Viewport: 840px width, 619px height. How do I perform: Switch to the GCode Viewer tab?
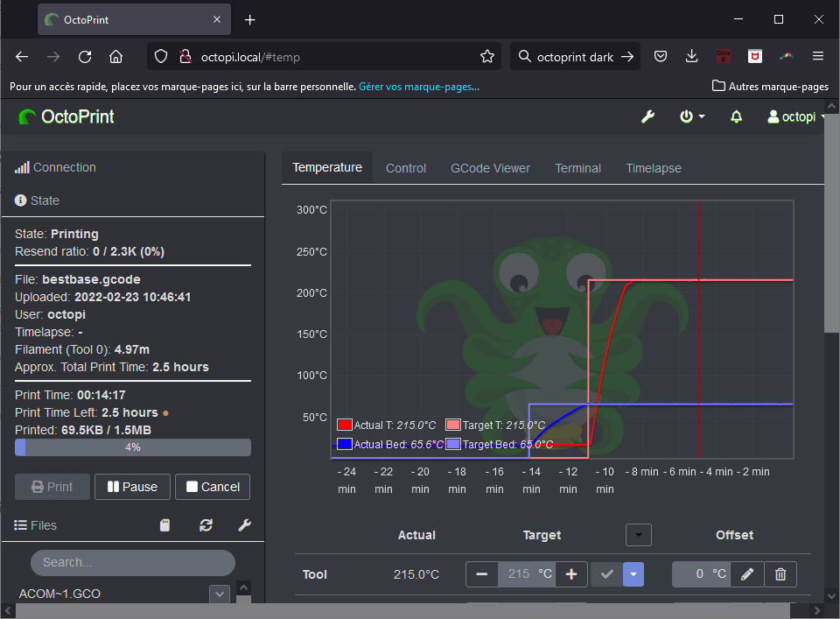[x=490, y=168]
